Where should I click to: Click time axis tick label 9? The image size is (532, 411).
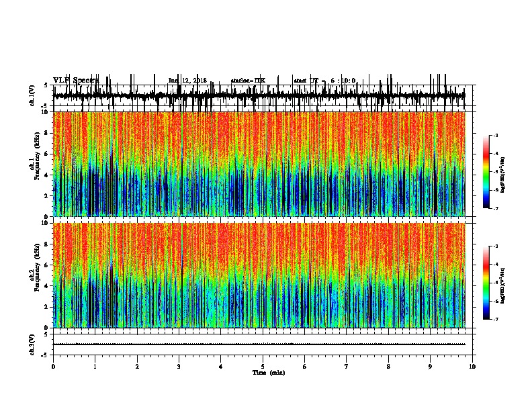pyautogui.click(x=430, y=366)
